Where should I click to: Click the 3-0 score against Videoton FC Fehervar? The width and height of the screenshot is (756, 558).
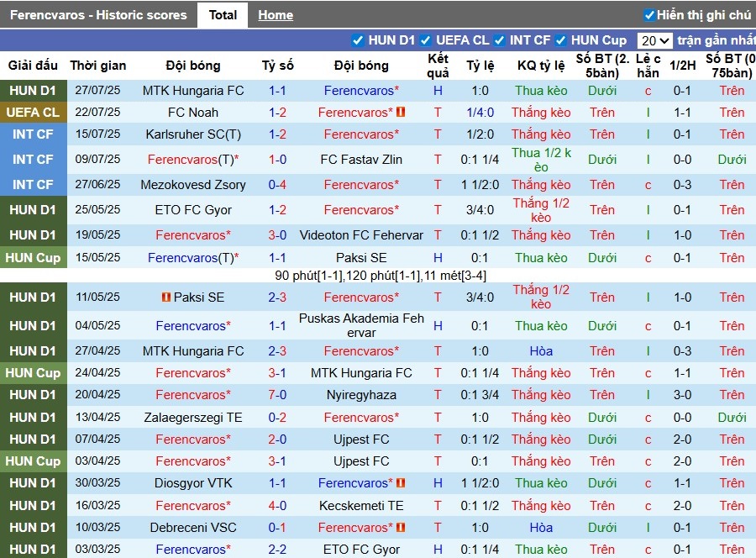tap(277, 234)
